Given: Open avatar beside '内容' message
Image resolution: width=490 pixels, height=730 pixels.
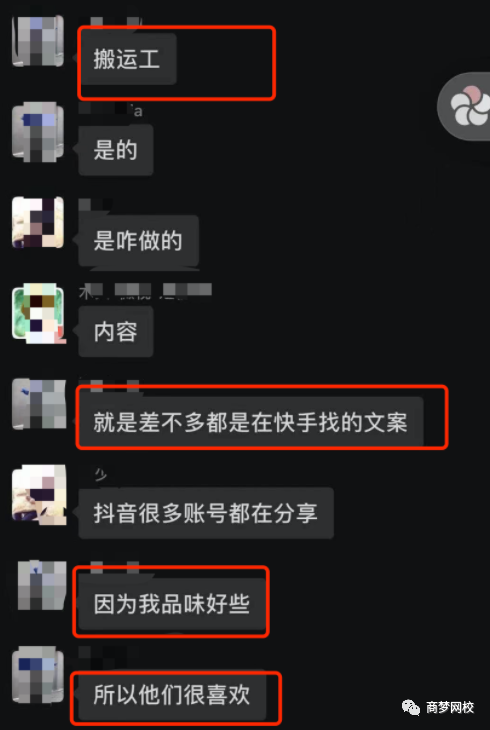Looking at the screenshot, I should tap(38, 313).
